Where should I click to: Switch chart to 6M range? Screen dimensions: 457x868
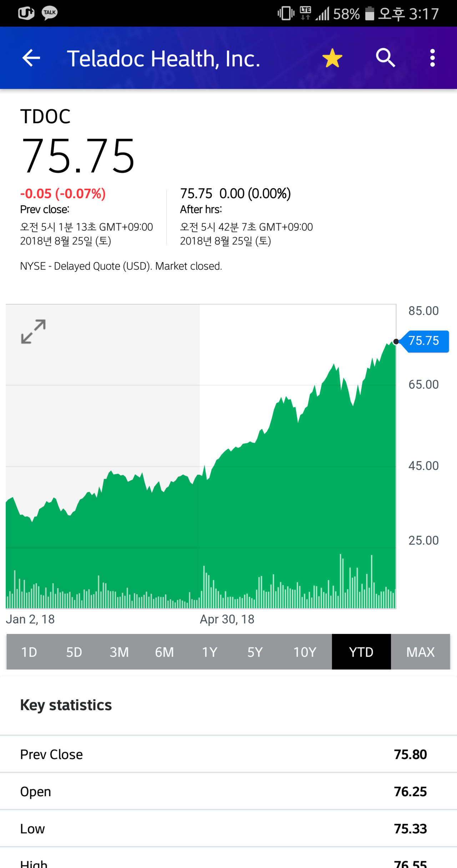pos(164,652)
